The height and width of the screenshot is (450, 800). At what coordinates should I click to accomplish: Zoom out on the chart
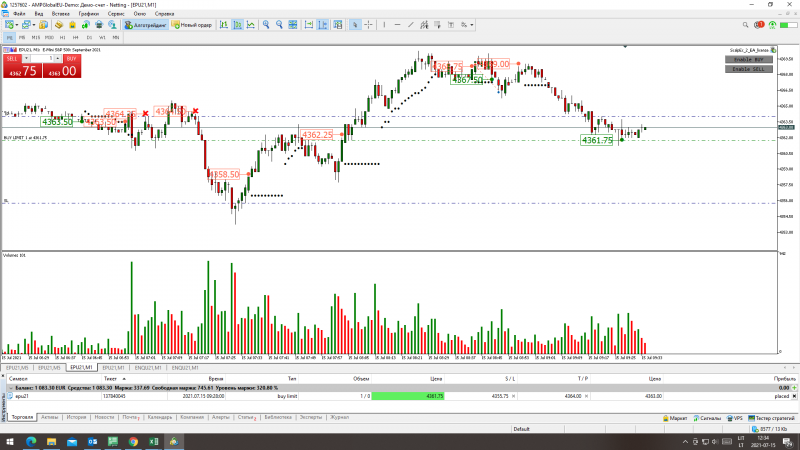(279, 24)
